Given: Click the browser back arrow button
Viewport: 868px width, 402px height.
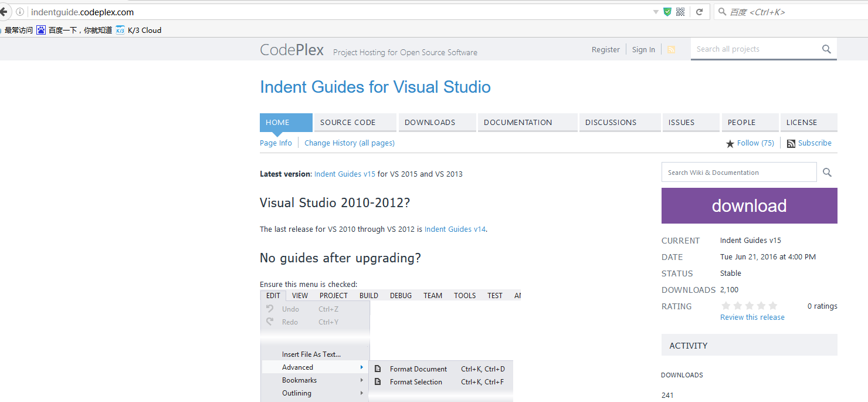Looking at the screenshot, I should click(4, 12).
